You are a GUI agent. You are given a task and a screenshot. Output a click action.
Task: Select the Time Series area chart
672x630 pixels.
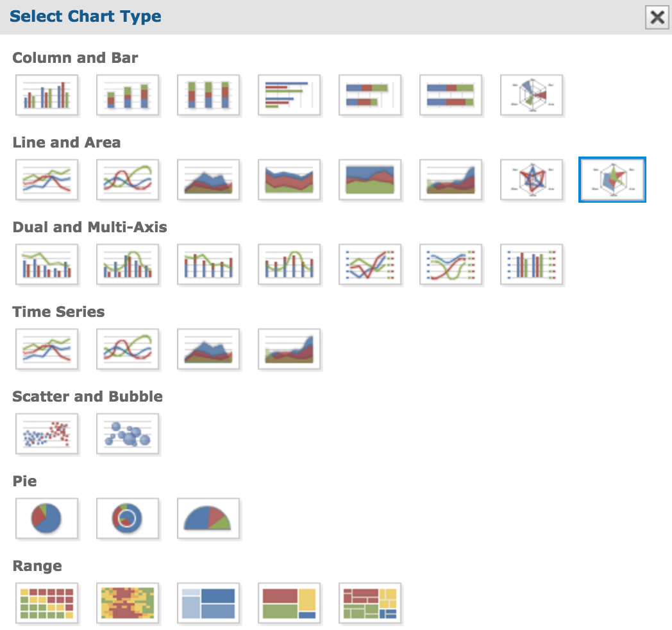208,349
